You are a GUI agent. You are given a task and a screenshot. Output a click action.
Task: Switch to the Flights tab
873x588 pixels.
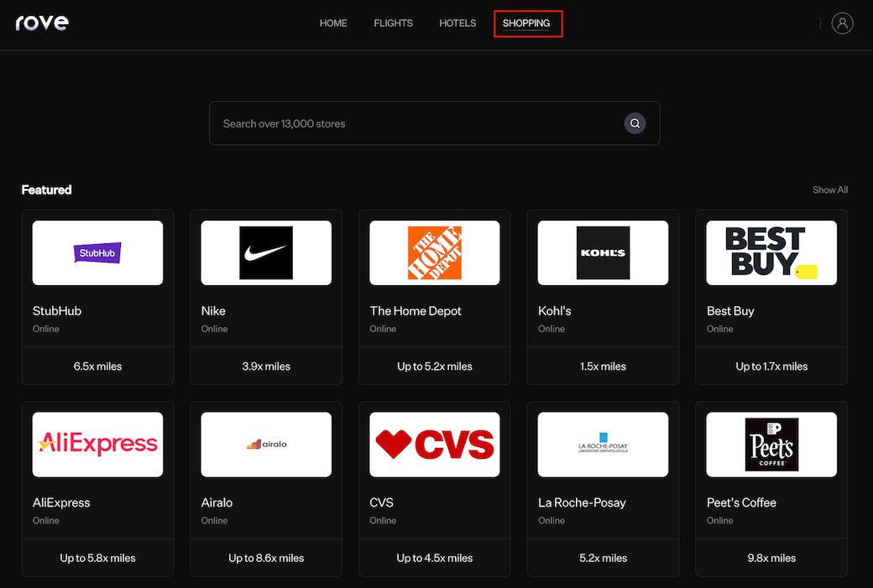coord(393,23)
